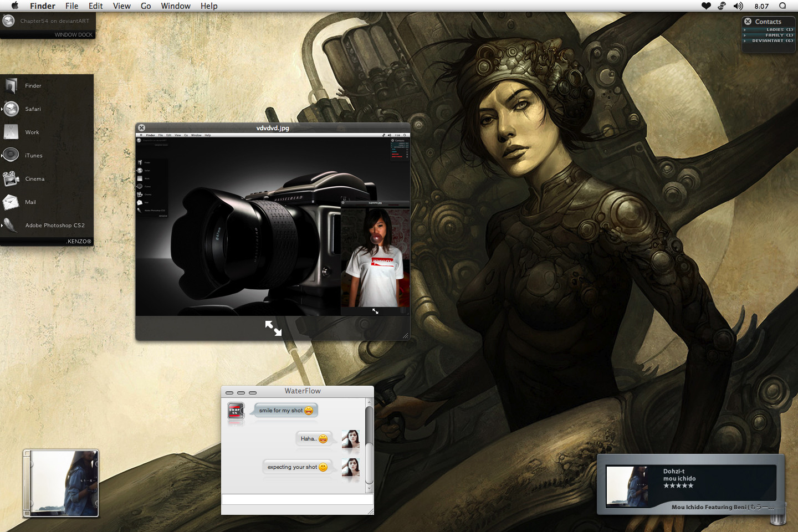The height and width of the screenshot is (532, 798).
Task: Click the WaterFlow message input field
Action: coord(298,499)
